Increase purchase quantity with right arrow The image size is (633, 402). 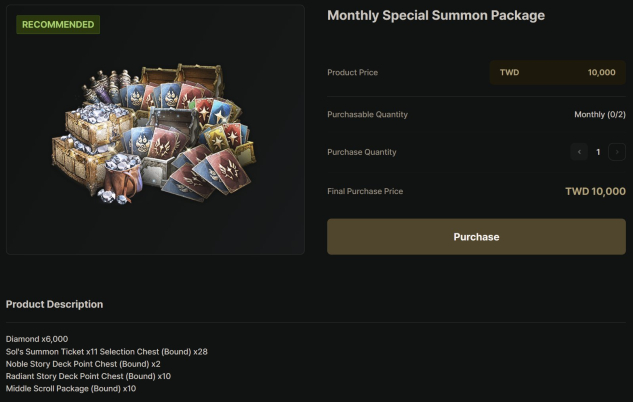click(x=617, y=152)
